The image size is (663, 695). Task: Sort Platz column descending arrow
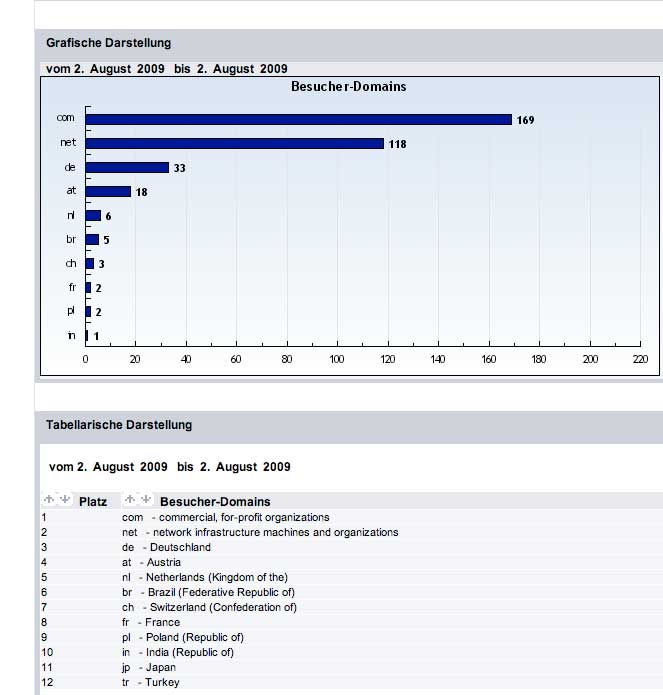(64, 500)
